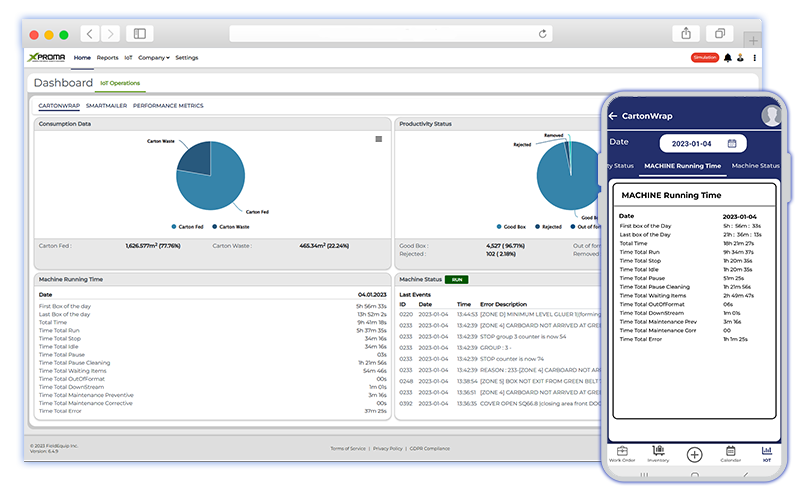Expand the Company dropdown menu
The width and height of the screenshot is (800, 500).
[x=154, y=58]
